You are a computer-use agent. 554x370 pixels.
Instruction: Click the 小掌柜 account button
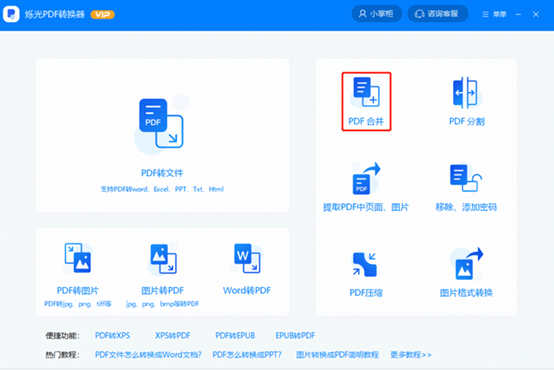click(377, 14)
